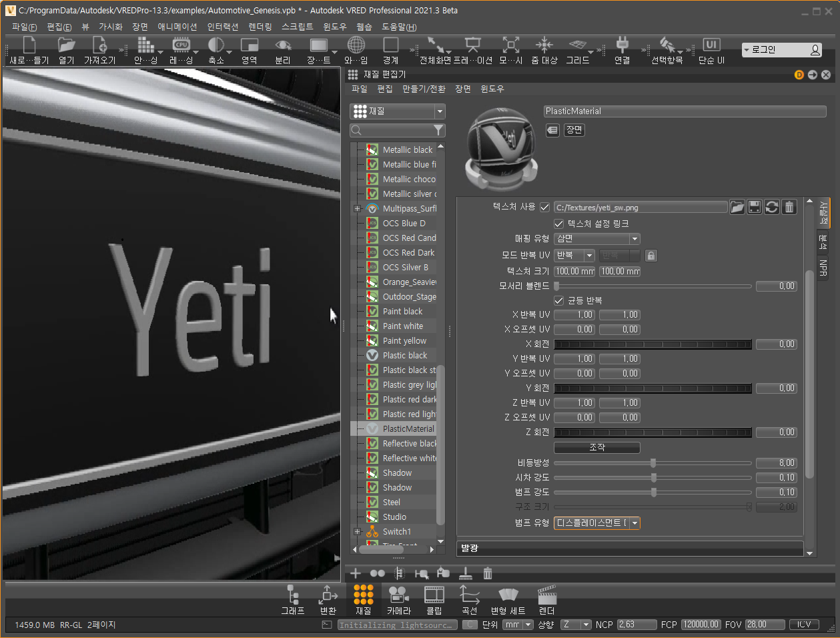Image resolution: width=840 pixels, height=638 pixels.
Task: Open the Curves (곡선) module icon
Action: pyautogui.click(x=470, y=595)
